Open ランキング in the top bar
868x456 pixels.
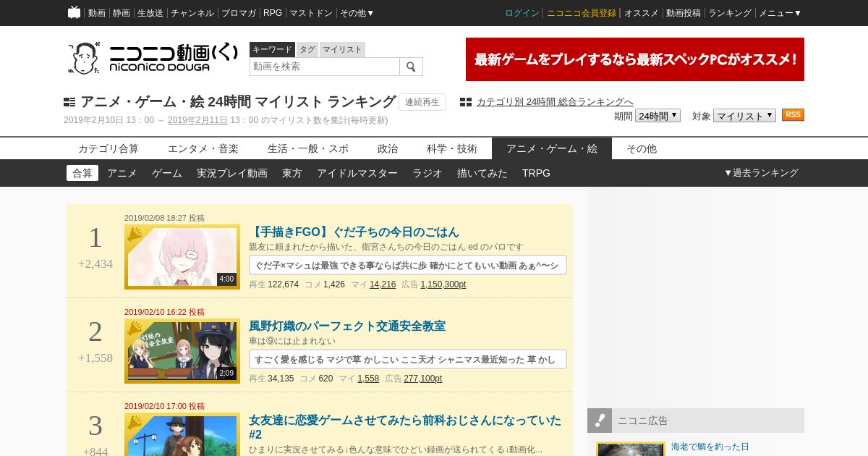tap(730, 13)
